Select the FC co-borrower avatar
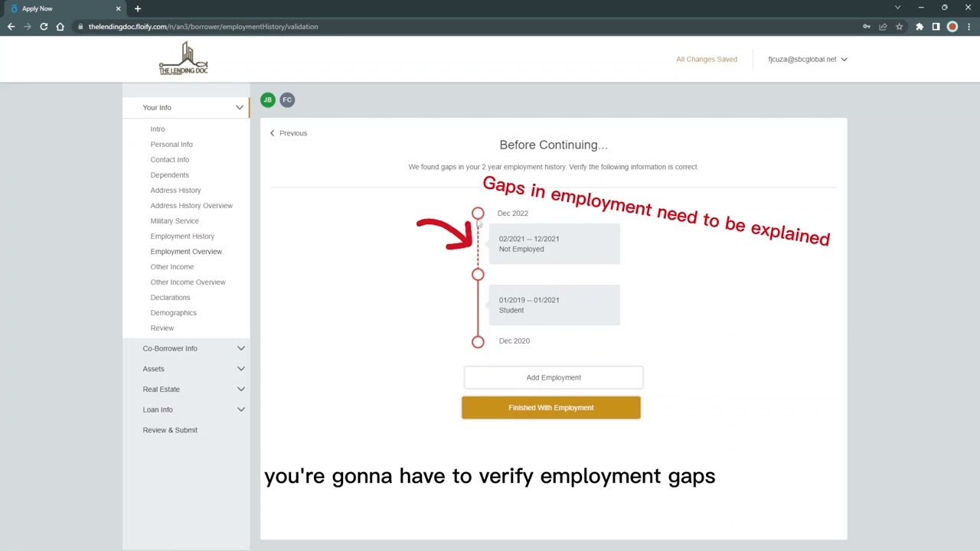The height and width of the screenshot is (551, 980). pos(287,99)
